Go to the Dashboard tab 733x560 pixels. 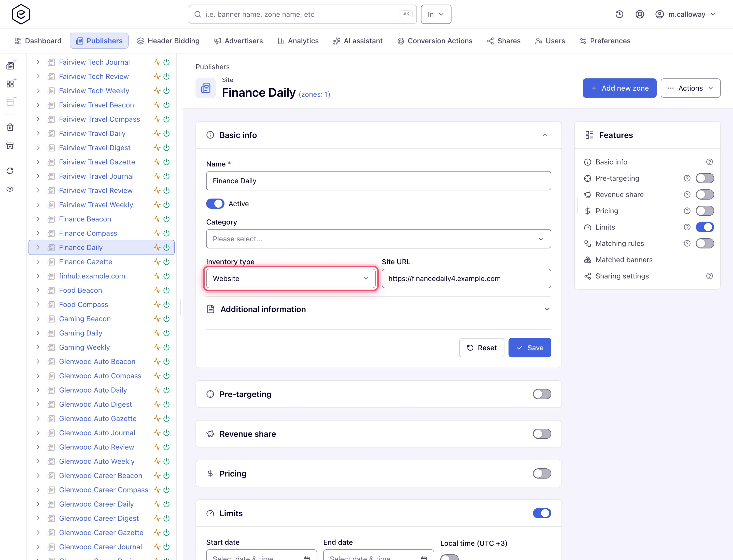pos(38,41)
